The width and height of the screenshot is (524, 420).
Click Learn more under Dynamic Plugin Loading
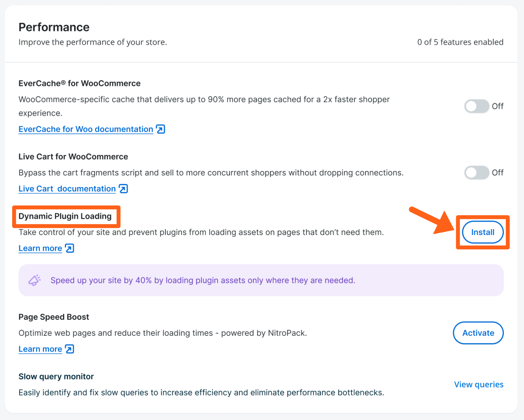[40, 248]
